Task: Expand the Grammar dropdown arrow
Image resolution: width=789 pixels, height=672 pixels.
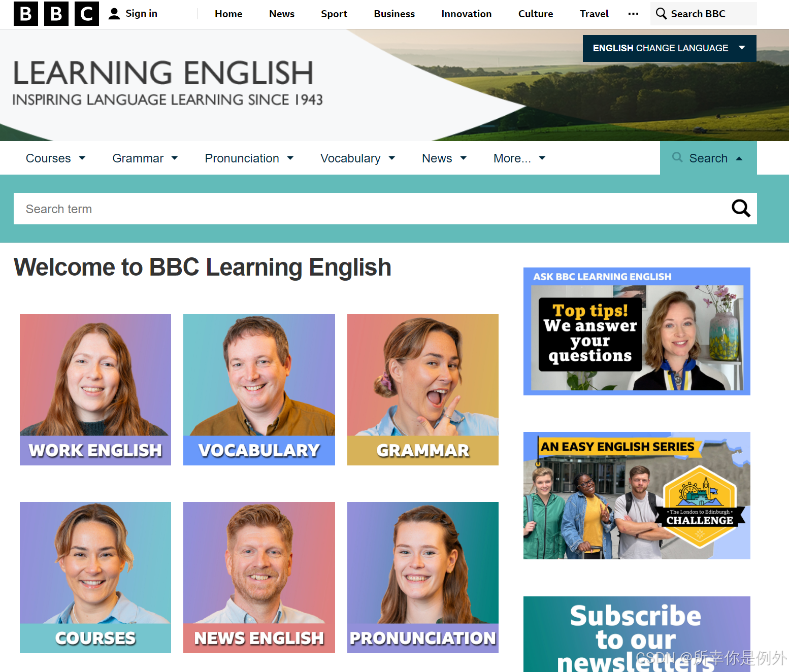Action: point(175,158)
